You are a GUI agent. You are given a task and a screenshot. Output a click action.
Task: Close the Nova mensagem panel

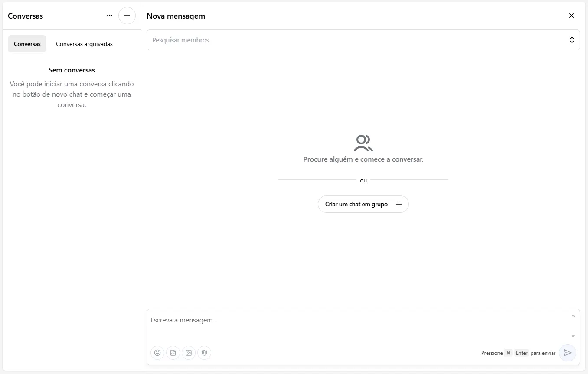click(x=572, y=16)
